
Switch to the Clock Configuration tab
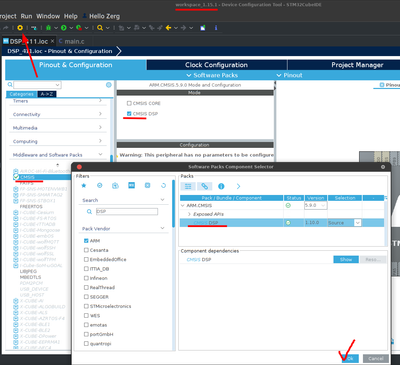(x=216, y=65)
